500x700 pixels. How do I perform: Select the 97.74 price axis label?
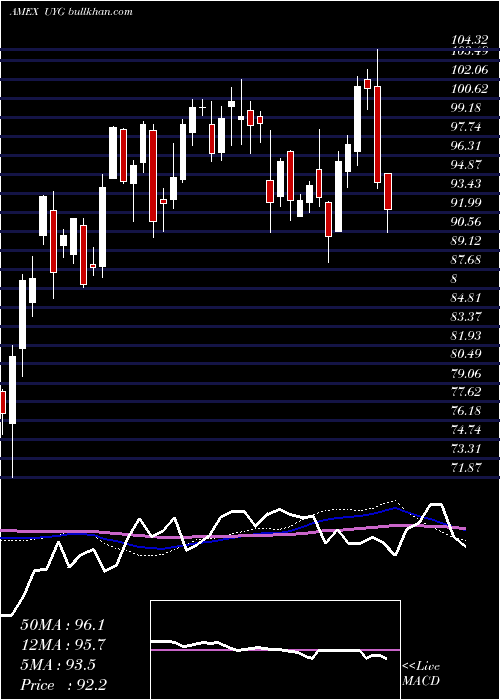click(468, 127)
